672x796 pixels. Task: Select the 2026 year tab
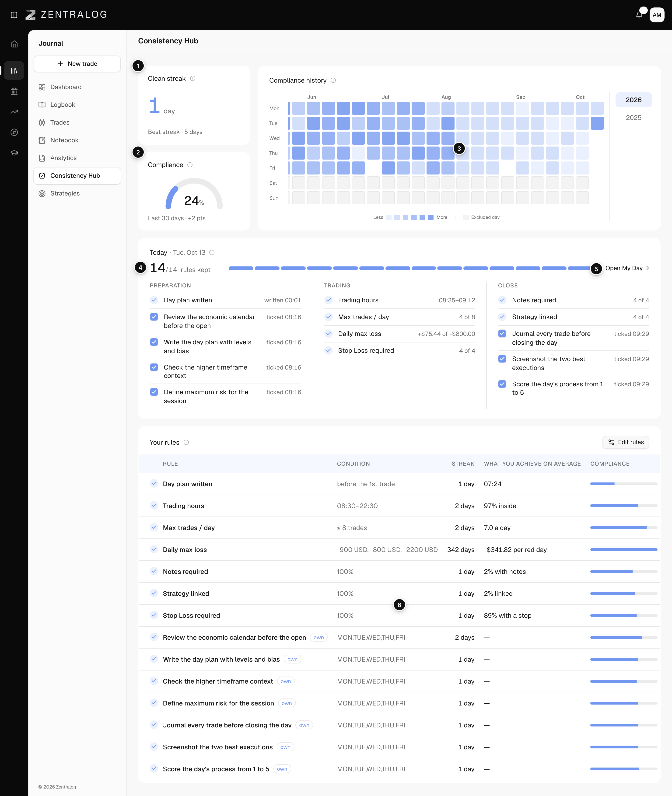pyautogui.click(x=633, y=100)
